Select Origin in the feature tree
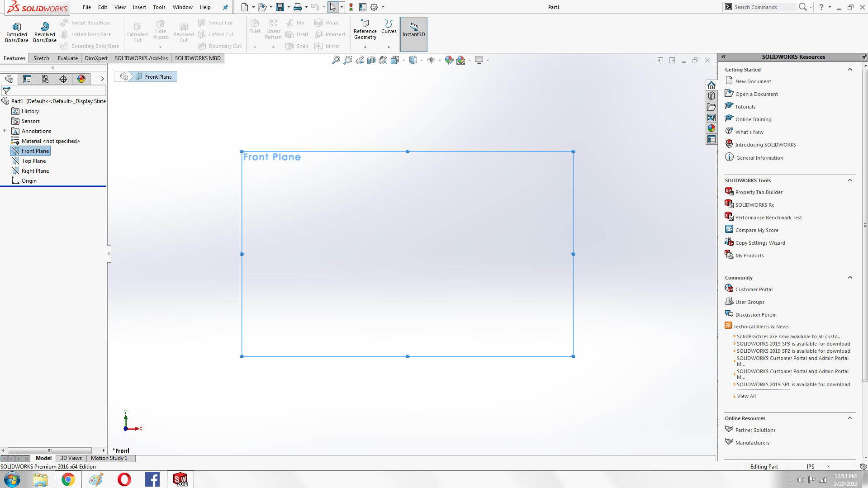The width and height of the screenshot is (868, 488). coord(29,181)
